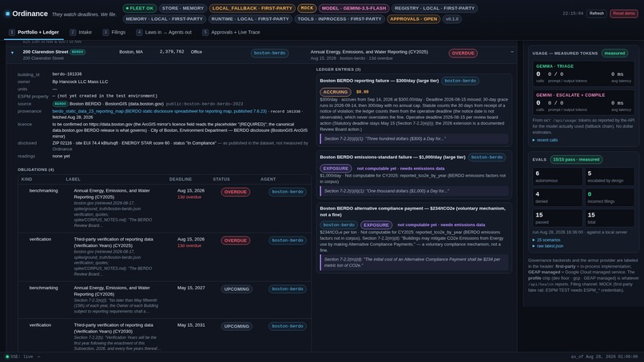Click REGISTRY · LOCAL · FIRST-PARTY chip

(435, 8)
